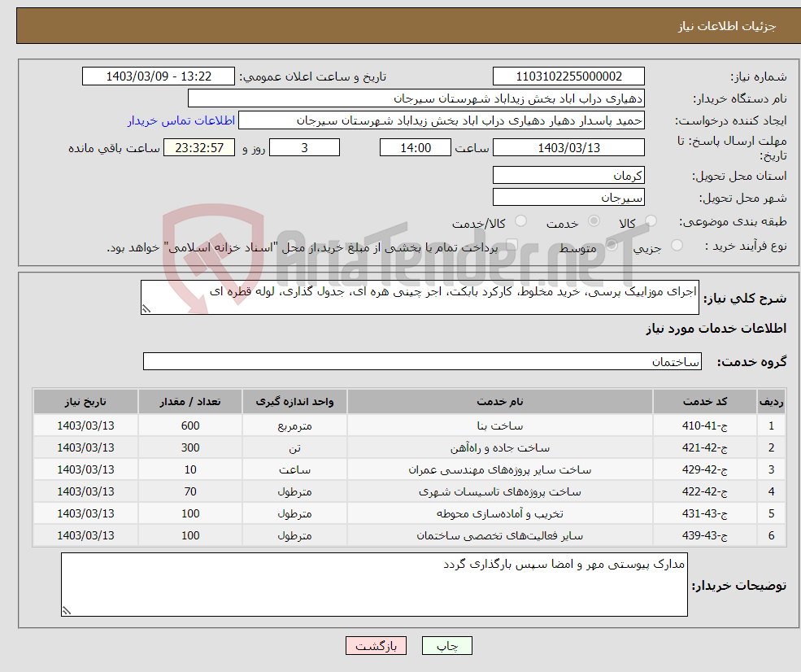Click unit ساعت in row 3

294,469
